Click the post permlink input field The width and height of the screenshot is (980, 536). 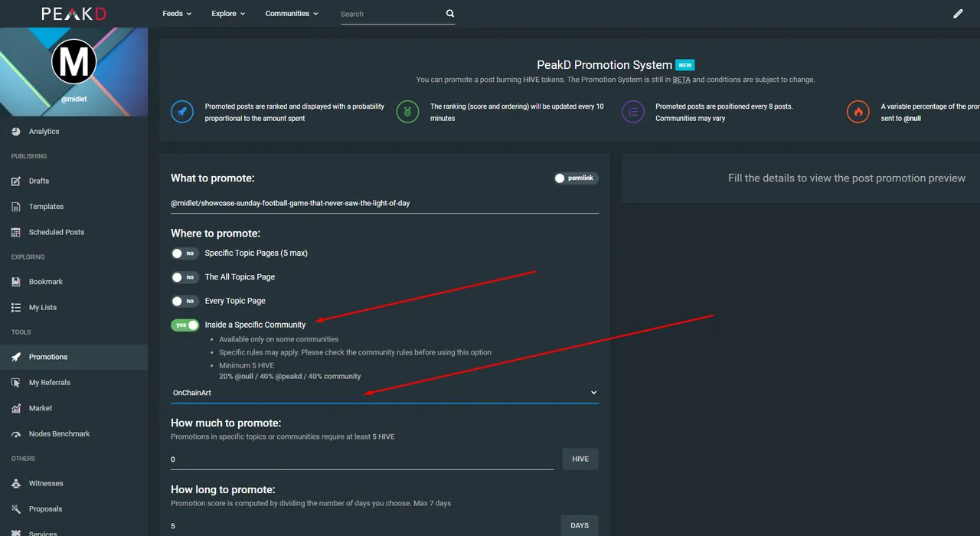coord(384,203)
